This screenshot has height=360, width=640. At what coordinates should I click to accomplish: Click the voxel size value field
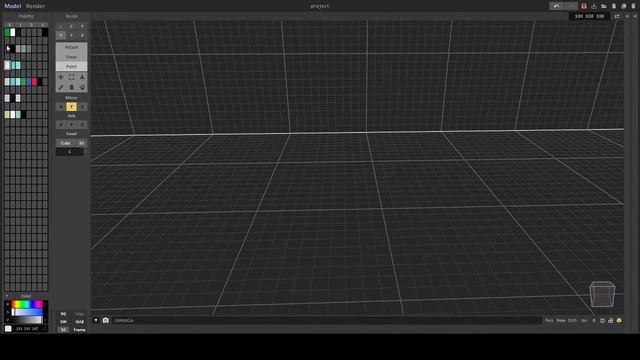pos(70,152)
